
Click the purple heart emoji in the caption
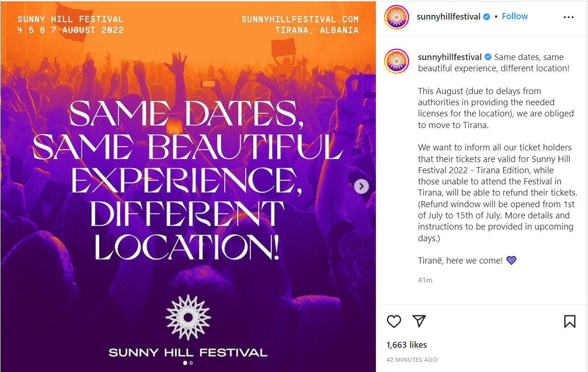click(511, 260)
